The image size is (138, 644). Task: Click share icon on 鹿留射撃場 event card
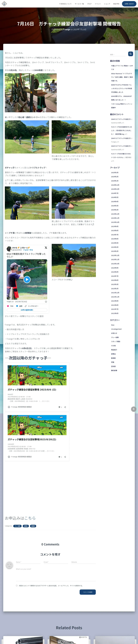(x=65, y=407)
